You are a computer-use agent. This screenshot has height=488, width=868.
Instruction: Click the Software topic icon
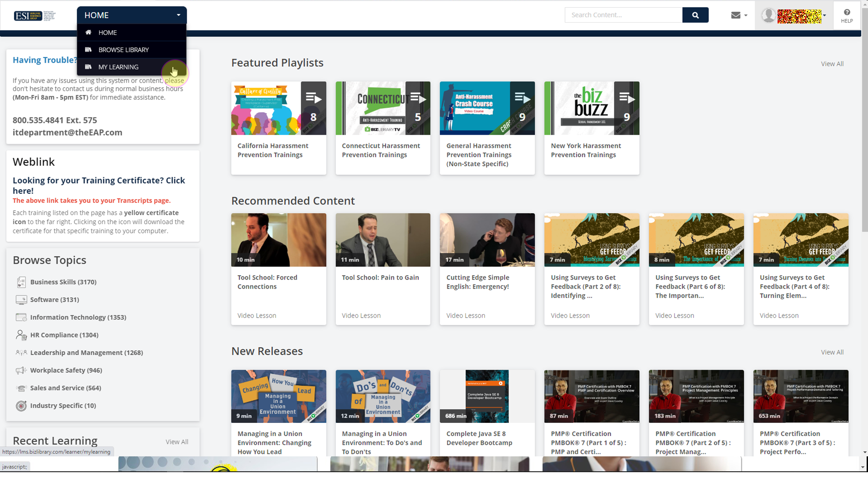21,300
